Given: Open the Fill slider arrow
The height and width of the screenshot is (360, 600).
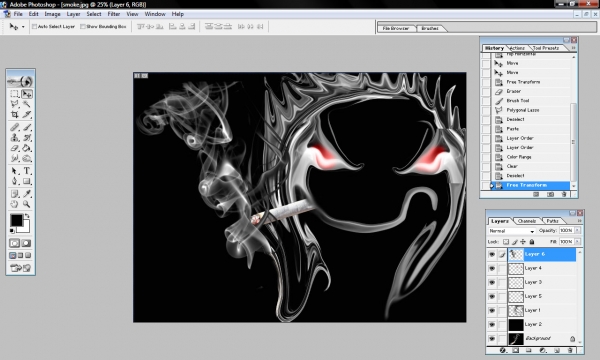Looking at the screenshot, I should tap(577, 242).
